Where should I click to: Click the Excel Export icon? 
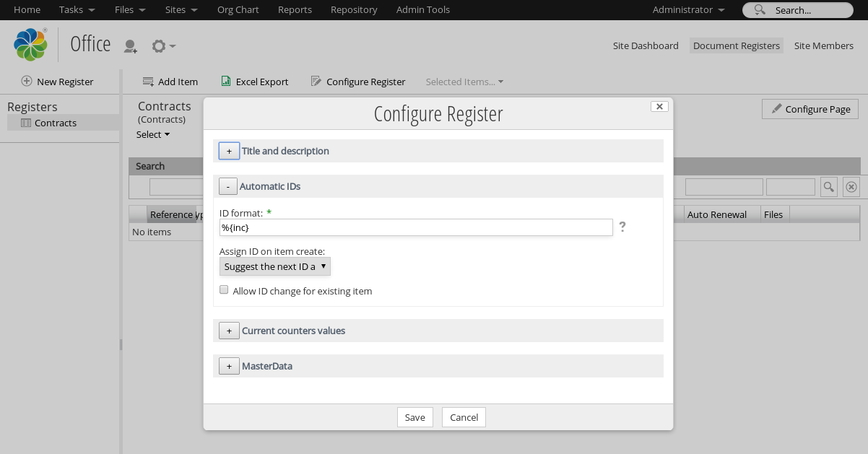point(226,82)
